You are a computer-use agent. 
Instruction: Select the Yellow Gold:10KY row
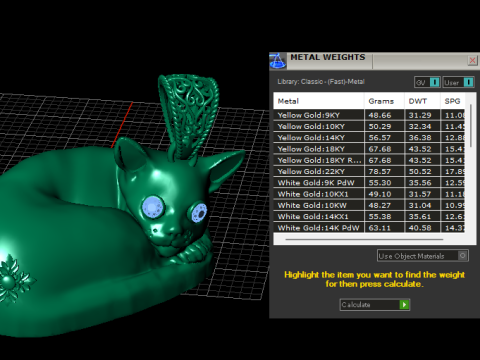369,126
